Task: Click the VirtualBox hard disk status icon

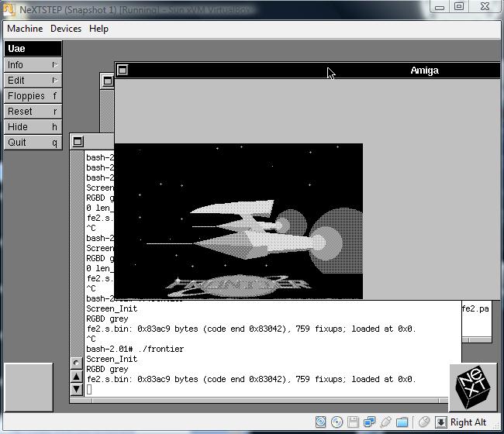Action: click(x=320, y=422)
